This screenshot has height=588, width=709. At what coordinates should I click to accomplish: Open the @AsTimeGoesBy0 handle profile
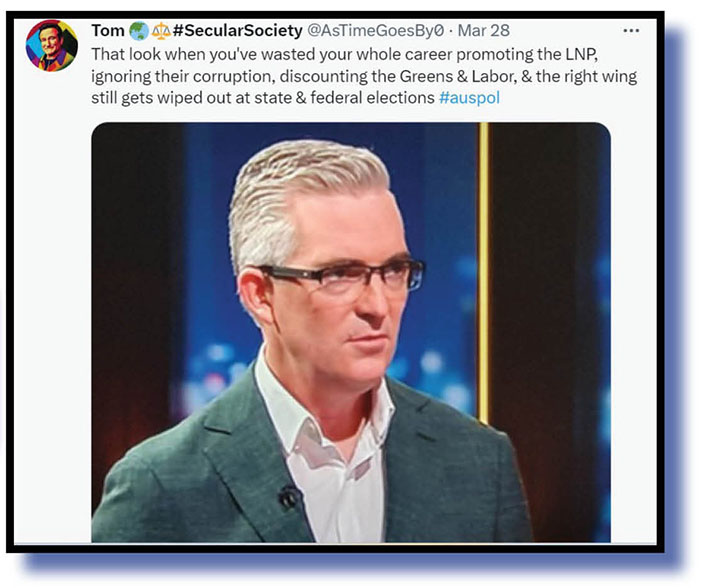pyautogui.click(x=376, y=31)
